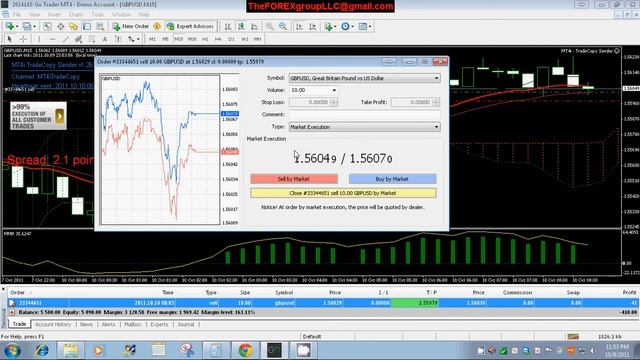Switch chart to M1 timeframe
Viewport: 640px width, 360px height.
[152, 39]
